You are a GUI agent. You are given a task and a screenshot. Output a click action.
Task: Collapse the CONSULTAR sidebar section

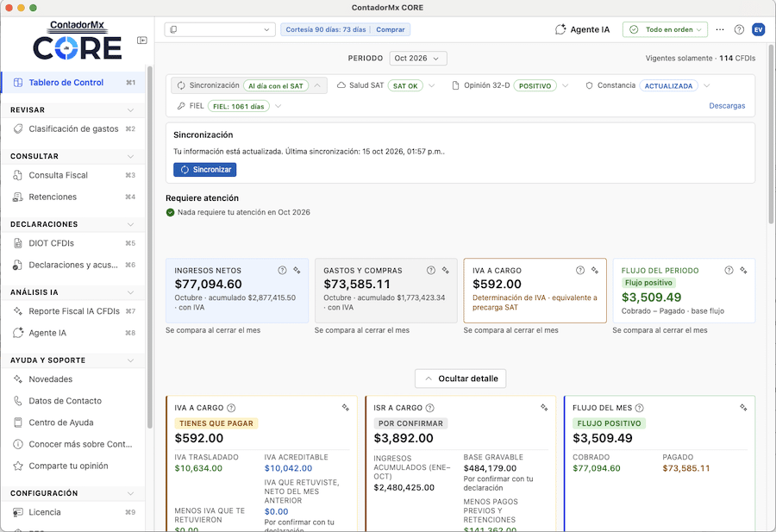pyautogui.click(x=131, y=156)
